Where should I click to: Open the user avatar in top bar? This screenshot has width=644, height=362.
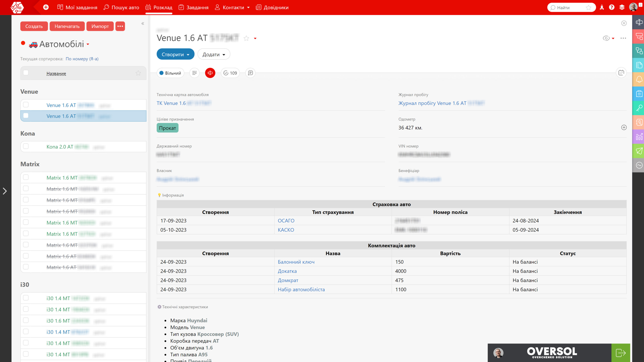[x=633, y=7]
